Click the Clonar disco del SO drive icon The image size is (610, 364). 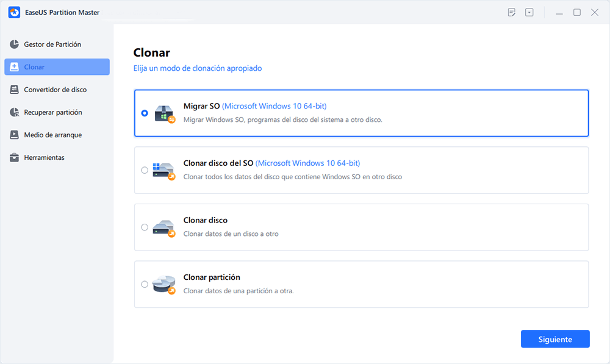[x=163, y=171]
